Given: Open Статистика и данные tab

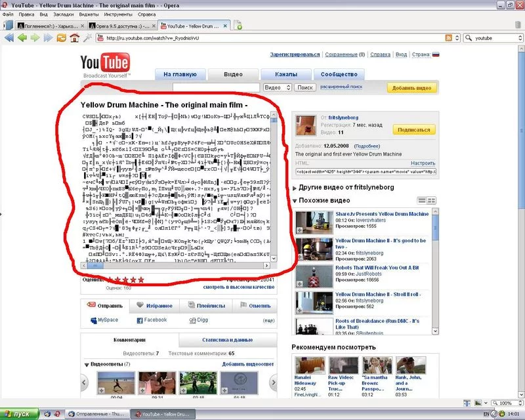Looking at the screenshot, I should (228, 340).
